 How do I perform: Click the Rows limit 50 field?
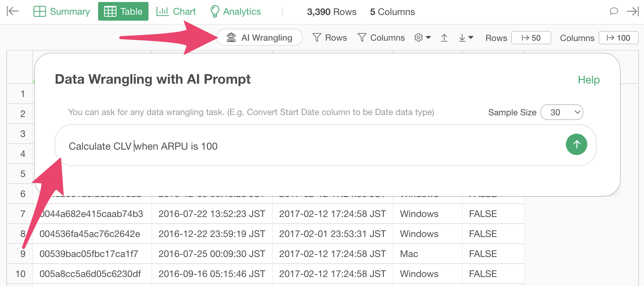point(531,38)
